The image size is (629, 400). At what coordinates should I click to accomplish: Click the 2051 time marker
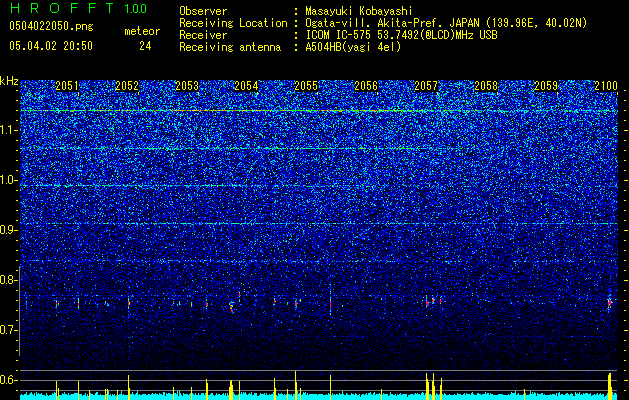pos(67,86)
